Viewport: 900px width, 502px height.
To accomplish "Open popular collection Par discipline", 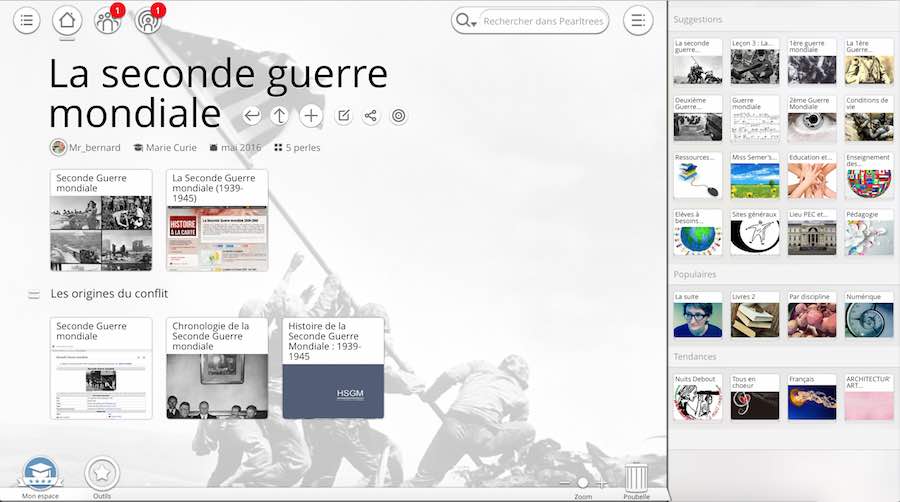I will tap(812, 314).
